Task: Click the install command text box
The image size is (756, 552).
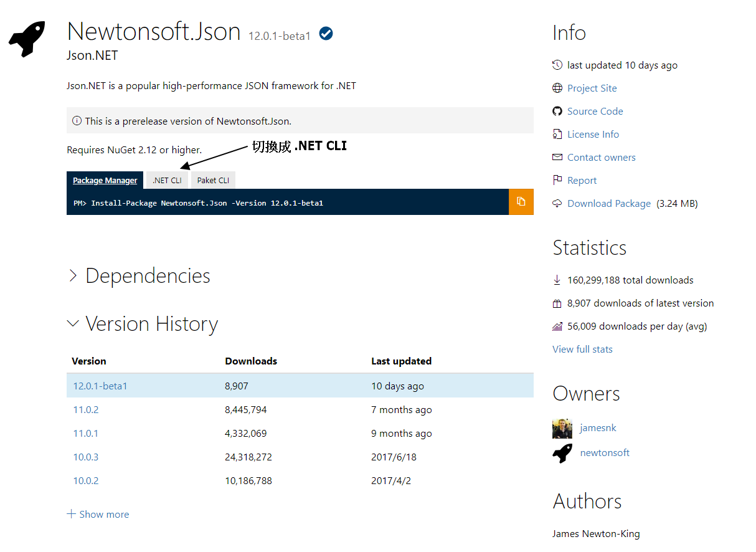Action: [288, 202]
